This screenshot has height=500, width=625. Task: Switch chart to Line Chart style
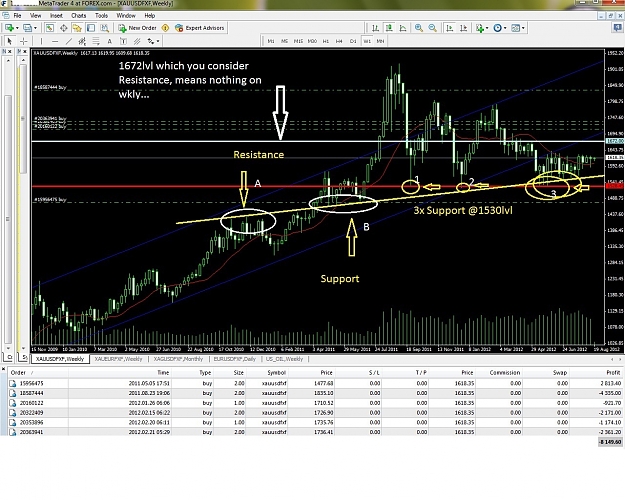(x=403, y=28)
